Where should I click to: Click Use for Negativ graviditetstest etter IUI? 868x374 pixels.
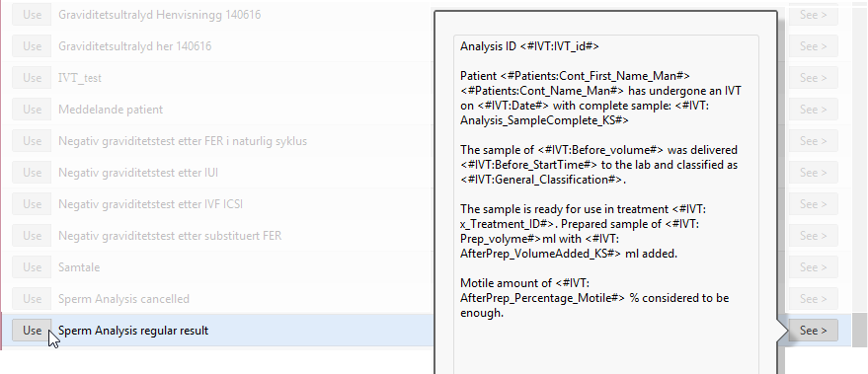coord(32,173)
